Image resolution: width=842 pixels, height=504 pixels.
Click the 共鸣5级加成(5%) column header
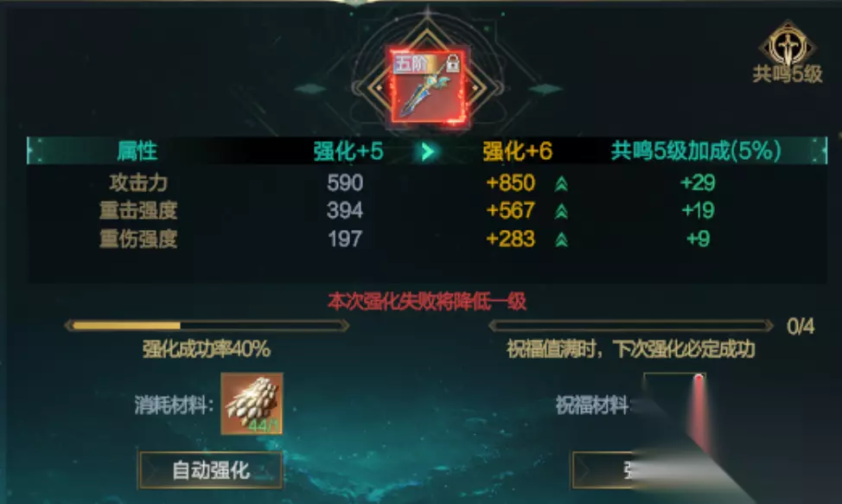(696, 151)
